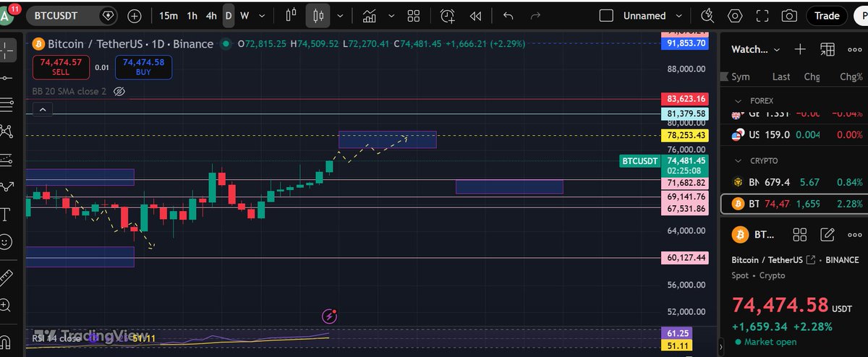Open the layout setup square icon
The image size is (868, 357).
click(606, 15)
